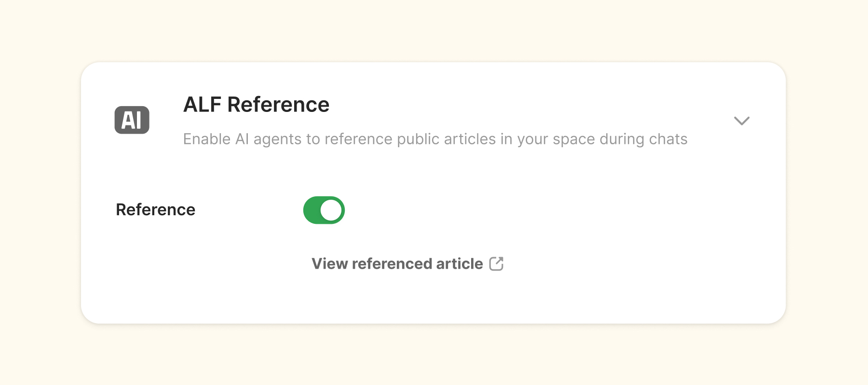Toggle the Reference switch off

tap(324, 210)
